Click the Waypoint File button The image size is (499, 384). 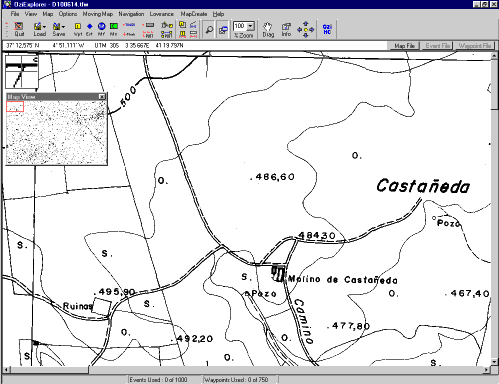475,46
